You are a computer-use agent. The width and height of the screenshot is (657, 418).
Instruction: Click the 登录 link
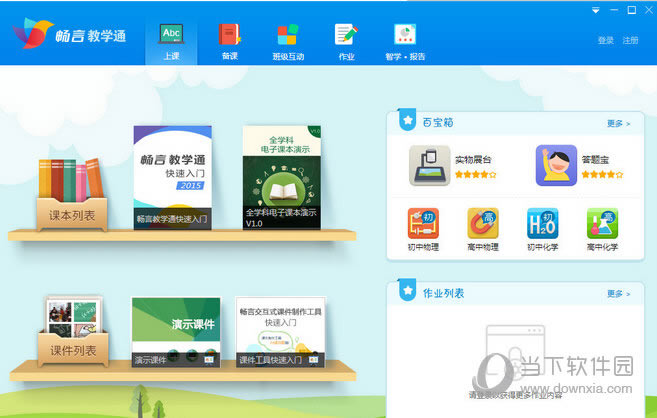(x=605, y=40)
